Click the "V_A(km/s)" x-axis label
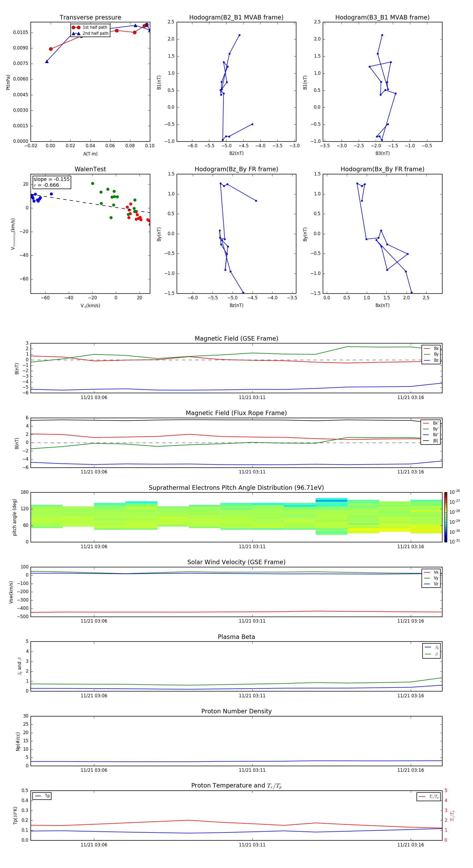The width and height of the screenshot is (473, 868). (90, 306)
